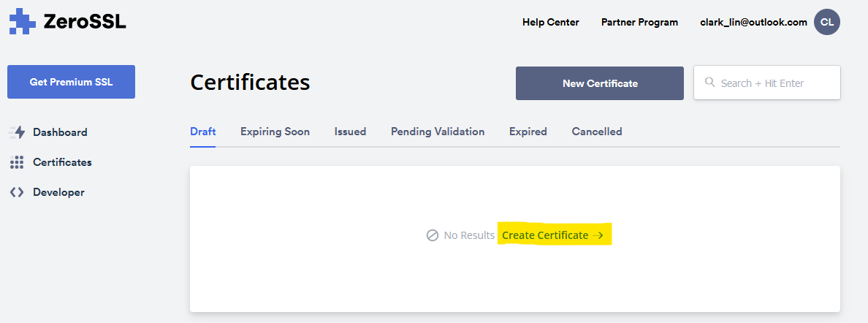Click the ZeroSSL logo icon
This screenshot has height=323, width=868.
22,22
